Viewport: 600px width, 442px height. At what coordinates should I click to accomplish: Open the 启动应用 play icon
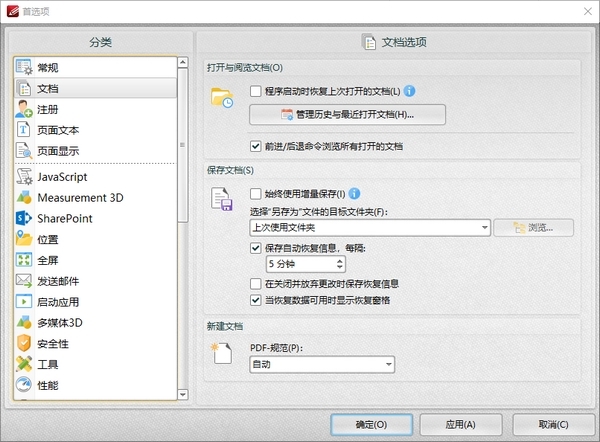tap(24, 302)
